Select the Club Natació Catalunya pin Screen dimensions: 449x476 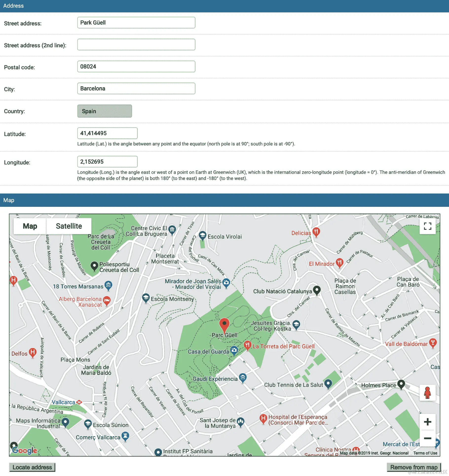pyautogui.click(x=317, y=290)
